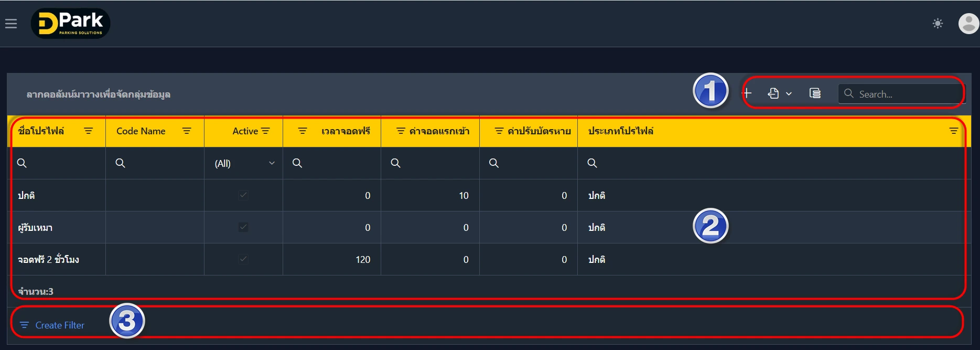Open filter menu for Code Name column
The image size is (980, 350).
coord(187,131)
